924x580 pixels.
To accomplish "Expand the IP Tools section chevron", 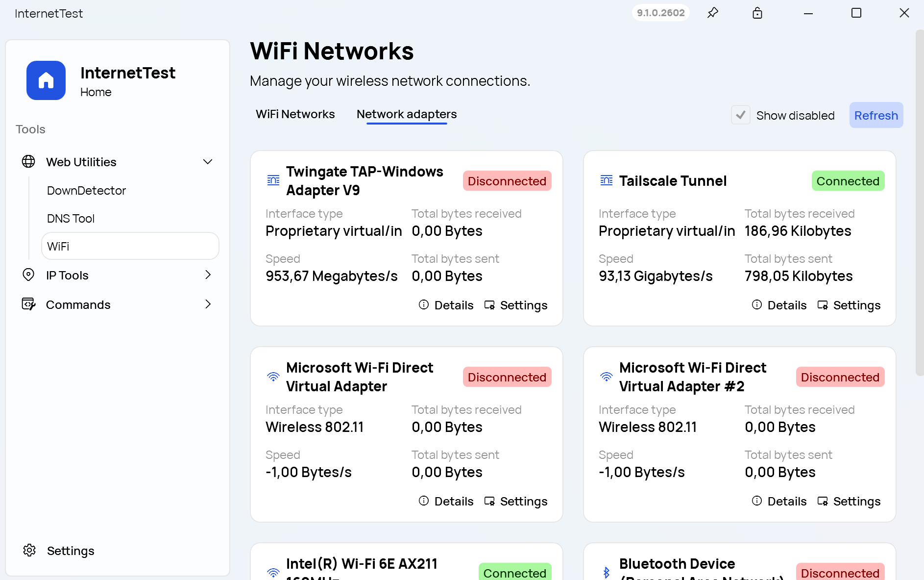I will [208, 275].
